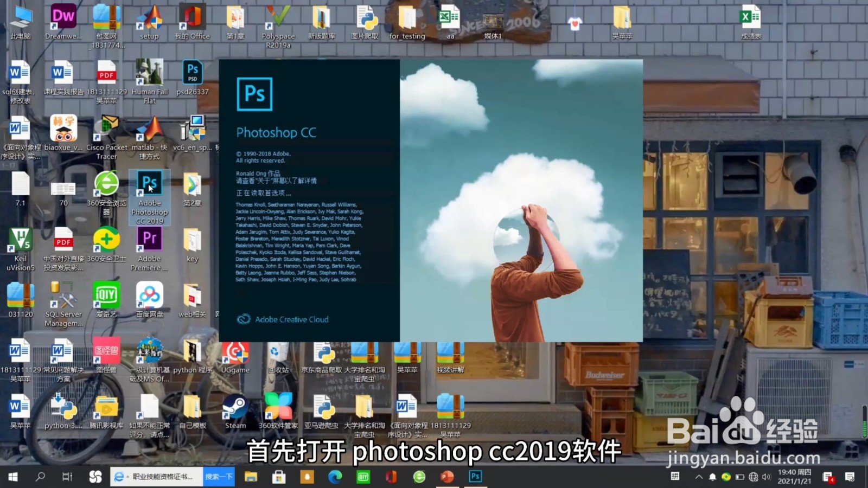Select the biaoxue_v desktop icon
Screen dimensions: 868x488
click(63, 133)
